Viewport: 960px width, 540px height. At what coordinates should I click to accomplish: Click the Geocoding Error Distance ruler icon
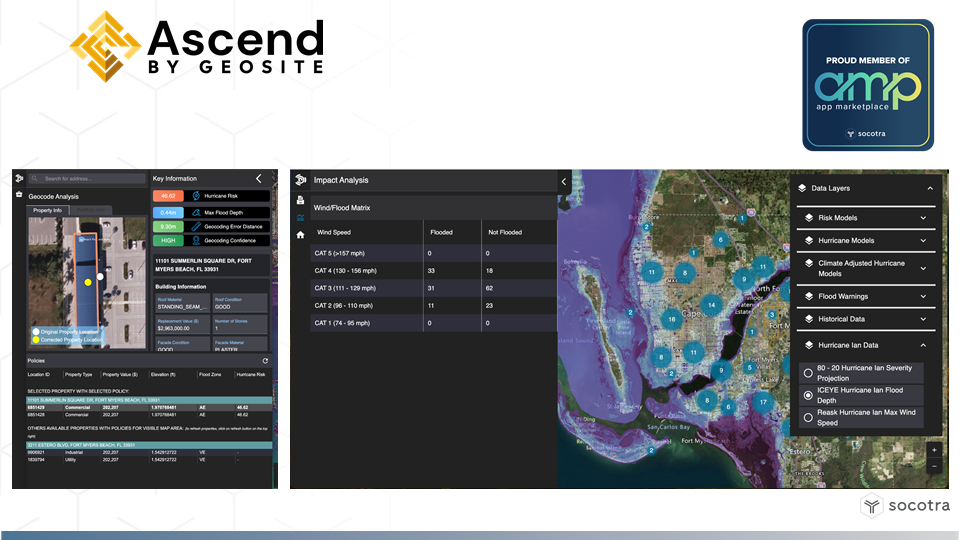pyautogui.click(x=196, y=227)
